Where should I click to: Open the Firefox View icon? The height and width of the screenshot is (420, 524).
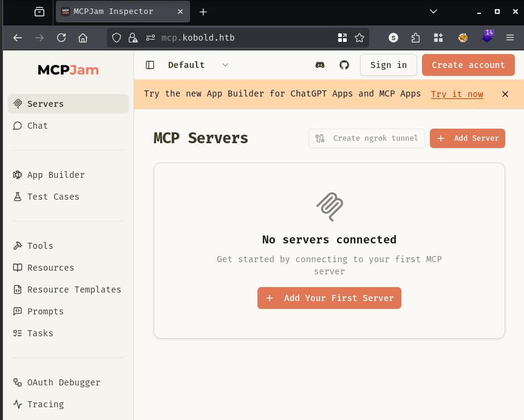[x=39, y=12]
